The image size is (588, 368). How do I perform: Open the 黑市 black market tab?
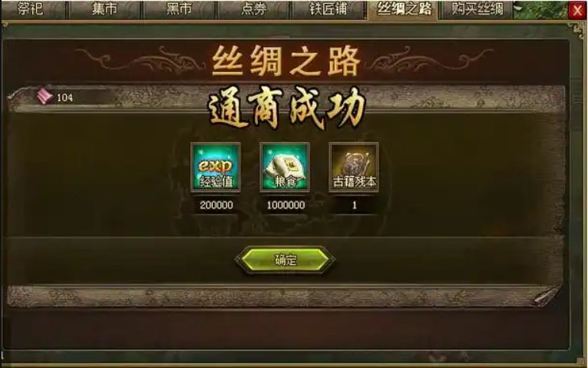179,9
